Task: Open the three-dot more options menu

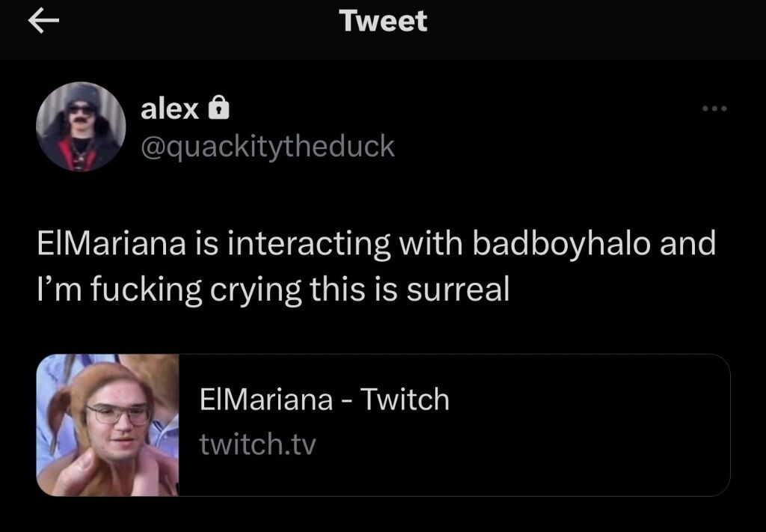Action: [714, 108]
